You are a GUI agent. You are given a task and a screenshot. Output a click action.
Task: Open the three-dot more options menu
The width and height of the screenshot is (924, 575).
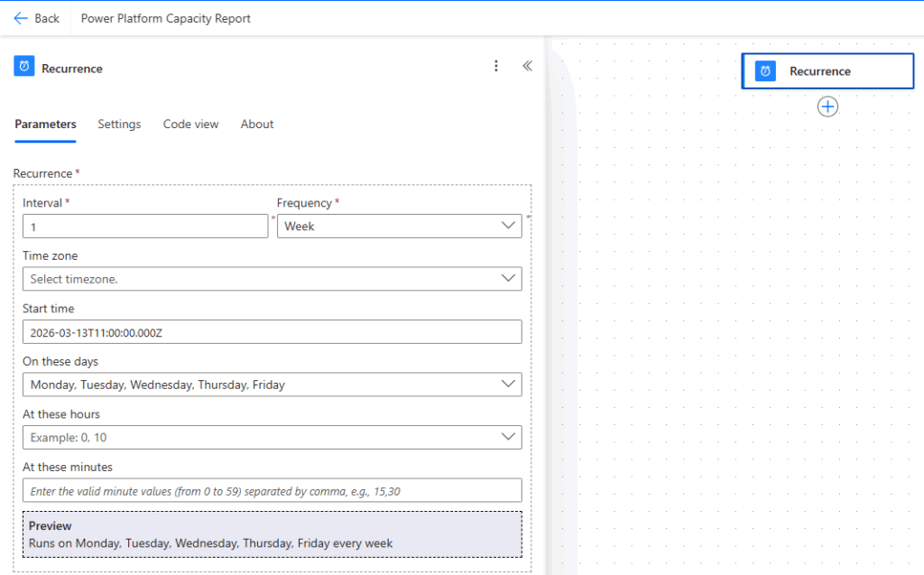pos(496,66)
